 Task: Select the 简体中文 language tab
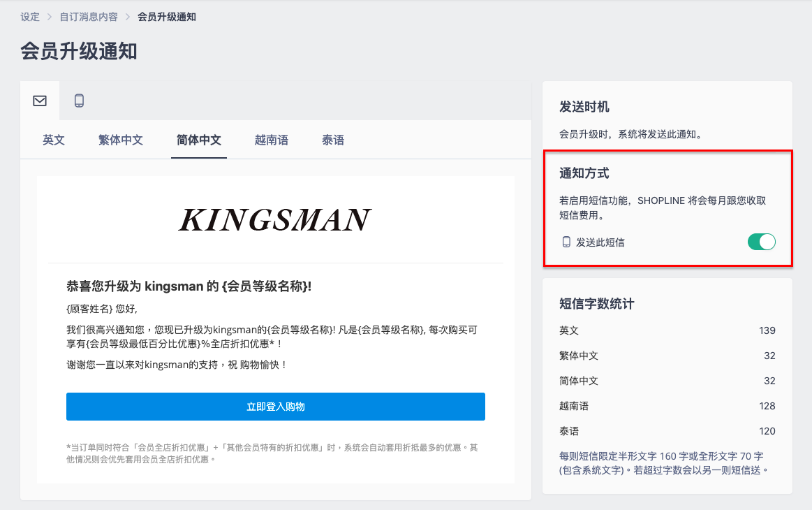[x=199, y=140]
